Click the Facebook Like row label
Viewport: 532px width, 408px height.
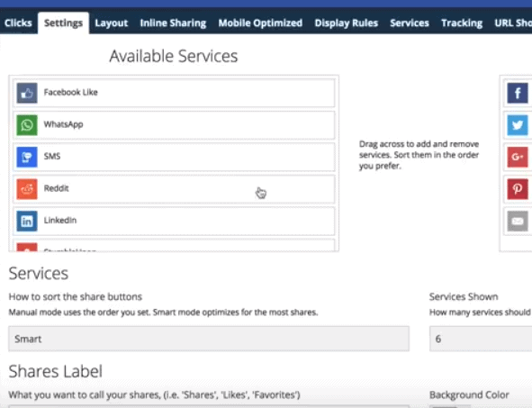point(70,93)
